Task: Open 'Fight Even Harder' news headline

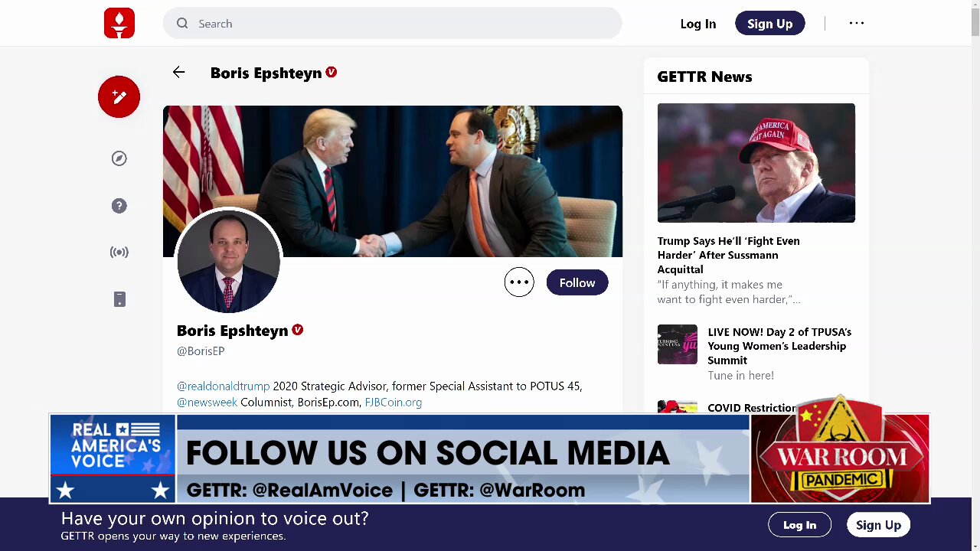Action: point(728,255)
